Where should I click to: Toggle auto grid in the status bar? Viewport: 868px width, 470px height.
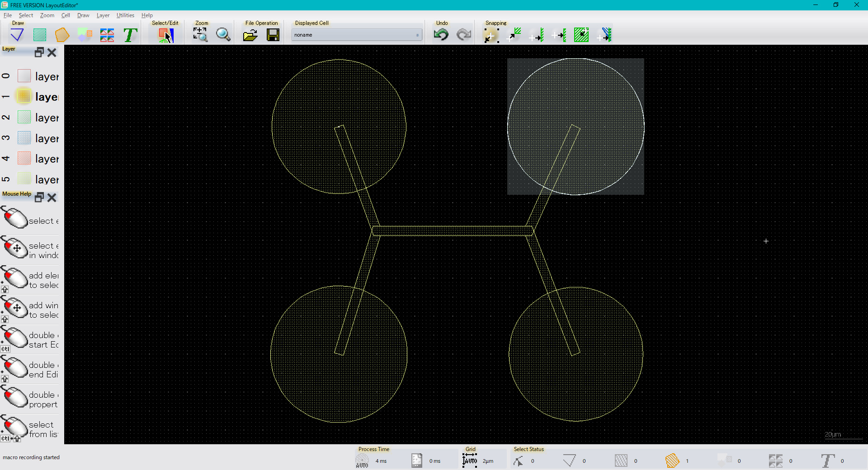click(x=470, y=461)
